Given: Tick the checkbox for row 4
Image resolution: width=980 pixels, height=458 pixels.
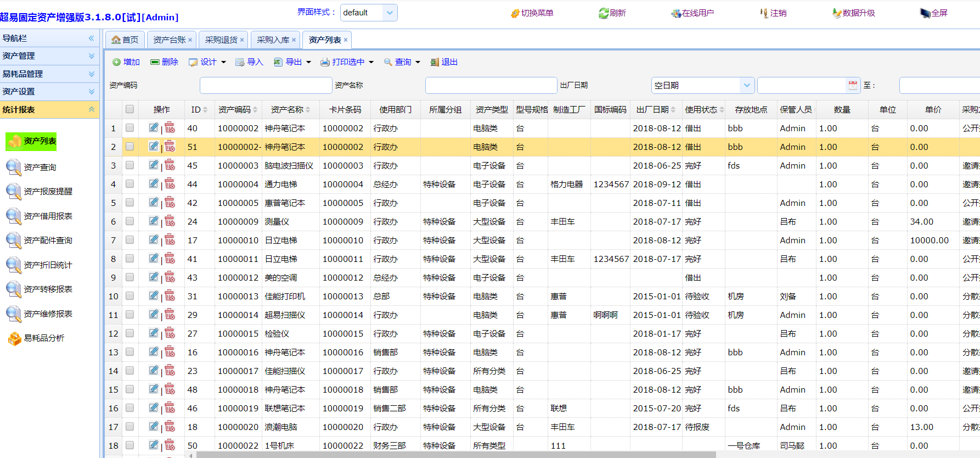Looking at the screenshot, I should point(129,184).
